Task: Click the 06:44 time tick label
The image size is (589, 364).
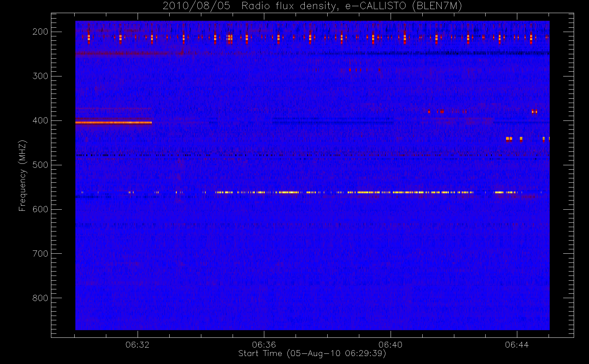Action: (x=517, y=345)
